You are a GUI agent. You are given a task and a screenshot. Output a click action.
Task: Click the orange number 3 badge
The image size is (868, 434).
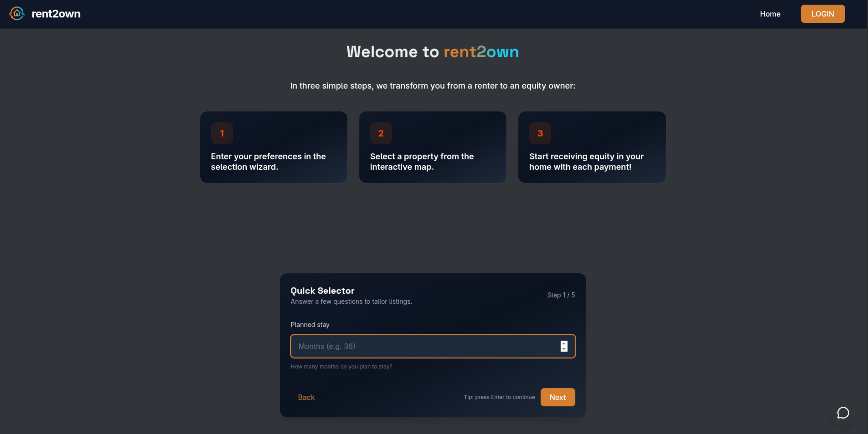click(540, 133)
